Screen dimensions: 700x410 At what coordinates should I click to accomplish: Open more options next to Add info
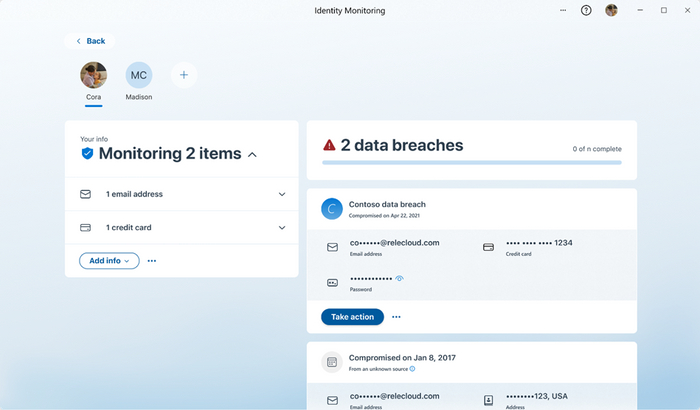point(152,261)
